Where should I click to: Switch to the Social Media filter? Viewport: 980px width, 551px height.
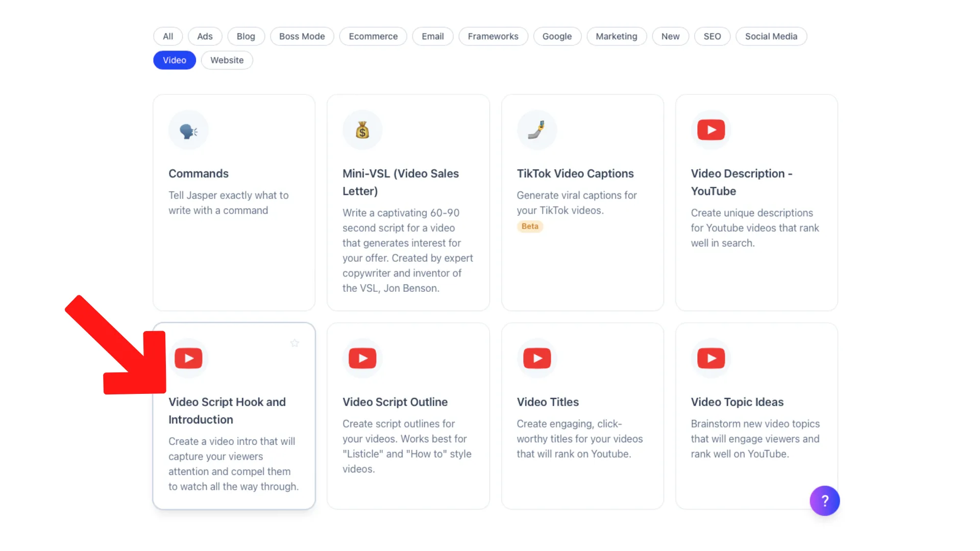[x=771, y=36]
